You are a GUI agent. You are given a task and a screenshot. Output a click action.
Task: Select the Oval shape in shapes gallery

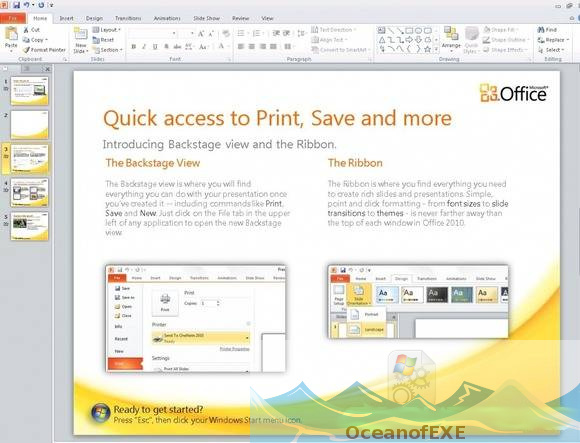click(418, 30)
